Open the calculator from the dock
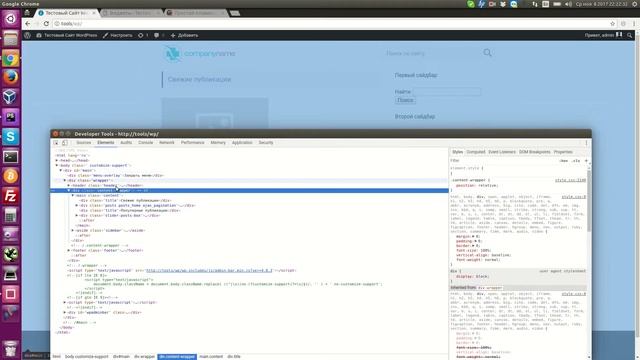The image size is (640, 360). pyautogui.click(x=11, y=216)
